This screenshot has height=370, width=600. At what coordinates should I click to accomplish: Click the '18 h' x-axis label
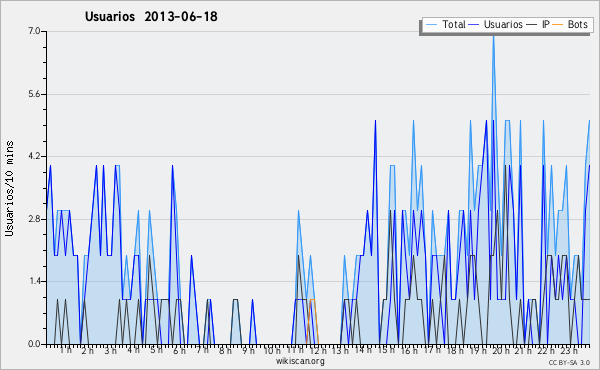[x=455, y=350]
